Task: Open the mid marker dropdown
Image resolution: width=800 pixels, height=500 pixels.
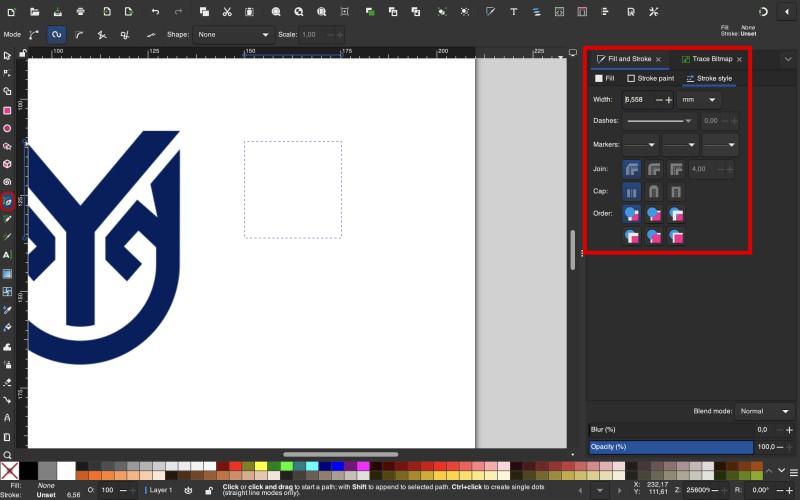Action: point(680,145)
